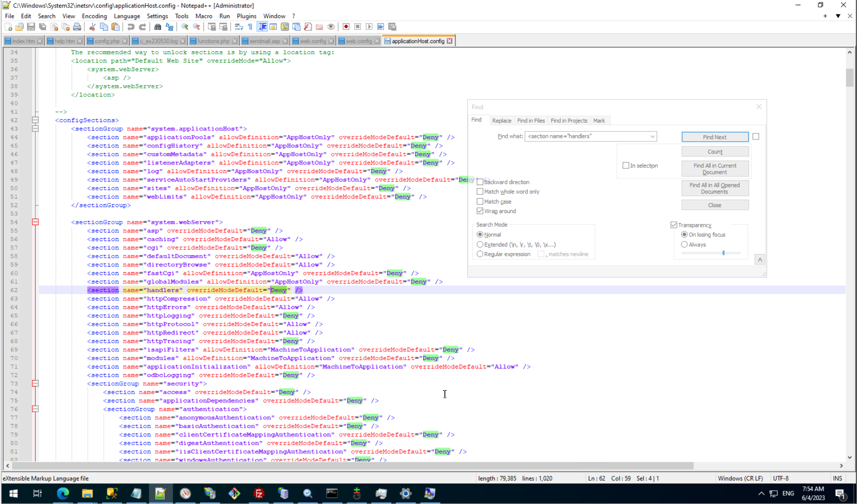The width and height of the screenshot is (857, 504).
Task: Open Find via the binoculars icon
Action: [x=157, y=27]
